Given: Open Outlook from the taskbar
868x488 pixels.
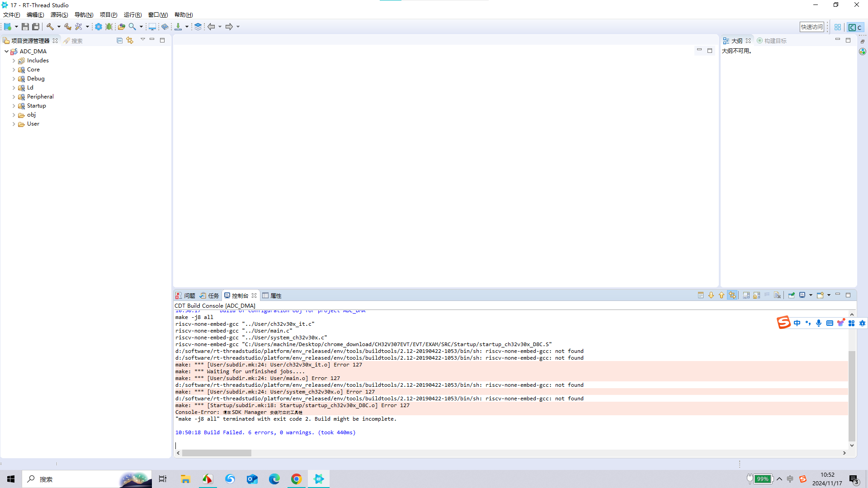Looking at the screenshot, I should (252, 479).
